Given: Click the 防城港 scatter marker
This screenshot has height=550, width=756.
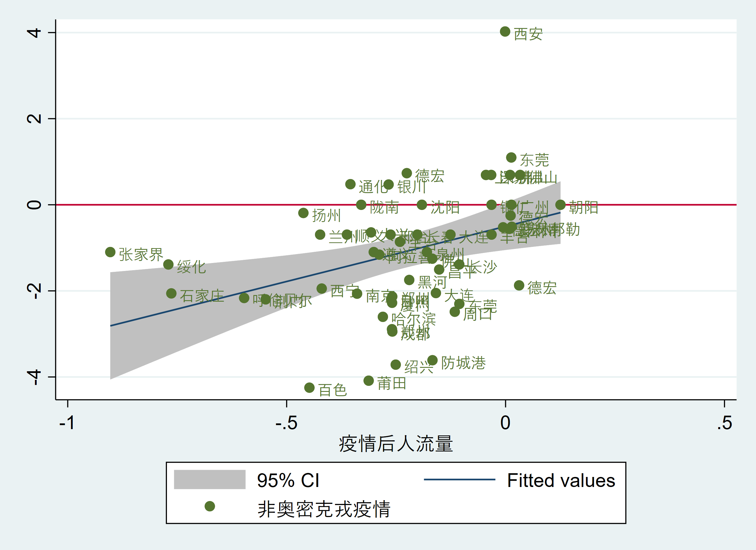Looking at the screenshot, I should (x=432, y=360).
